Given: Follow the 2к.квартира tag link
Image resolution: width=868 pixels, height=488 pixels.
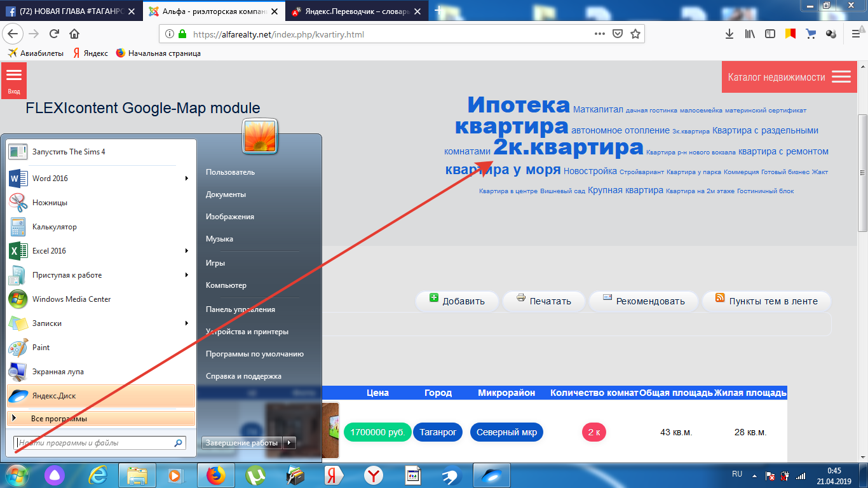Looking at the screenshot, I should pos(568,147).
